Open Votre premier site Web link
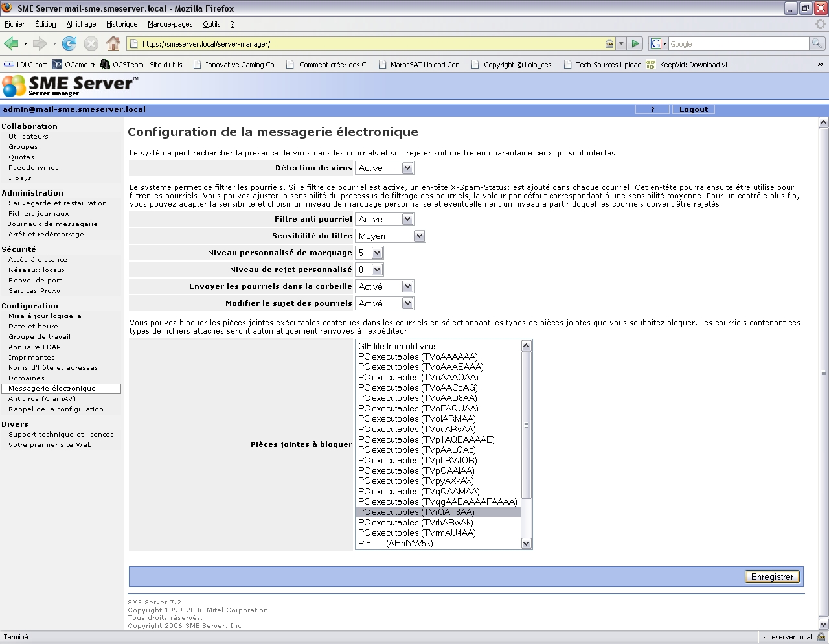The image size is (829, 644). [x=50, y=445]
